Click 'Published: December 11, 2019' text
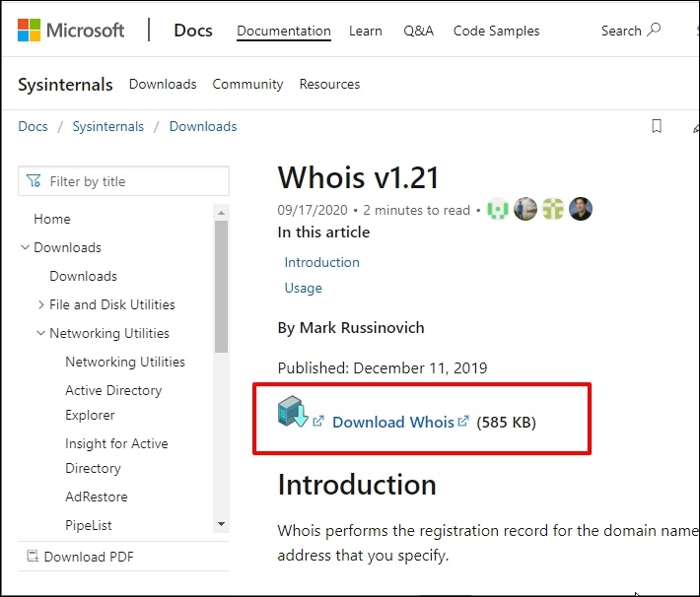This screenshot has height=597, width=700. coord(383,368)
